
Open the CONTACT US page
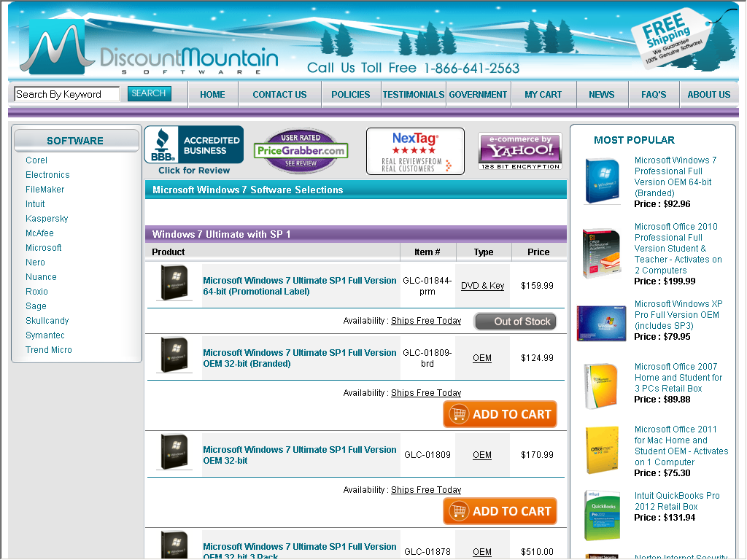pyautogui.click(x=279, y=94)
